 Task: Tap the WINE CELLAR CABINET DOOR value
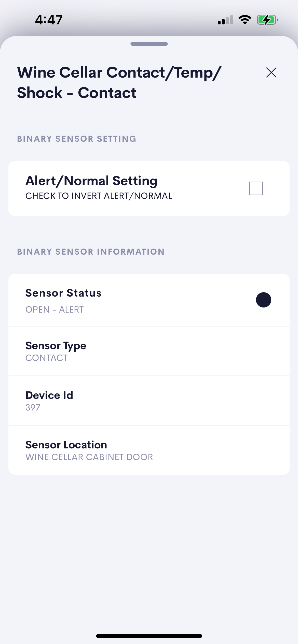pos(89,457)
